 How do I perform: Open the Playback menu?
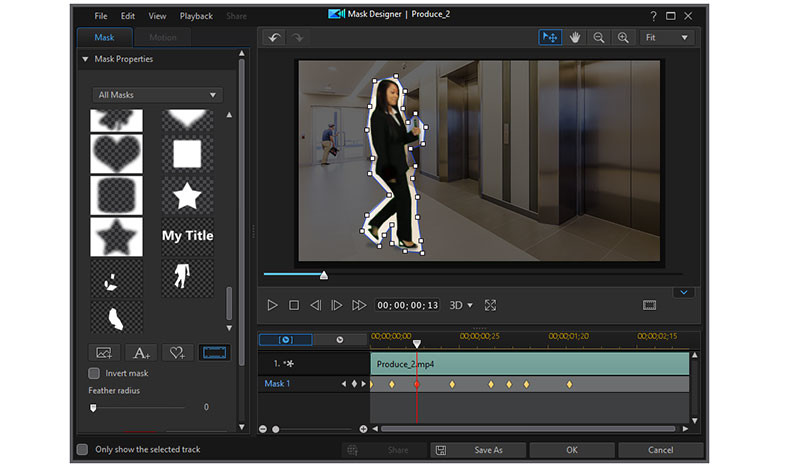(x=195, y=16)
